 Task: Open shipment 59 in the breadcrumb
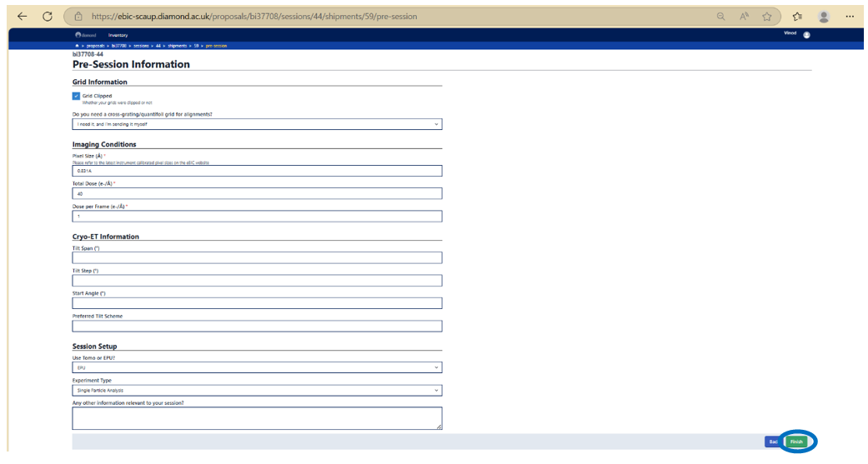coord(196,46)
